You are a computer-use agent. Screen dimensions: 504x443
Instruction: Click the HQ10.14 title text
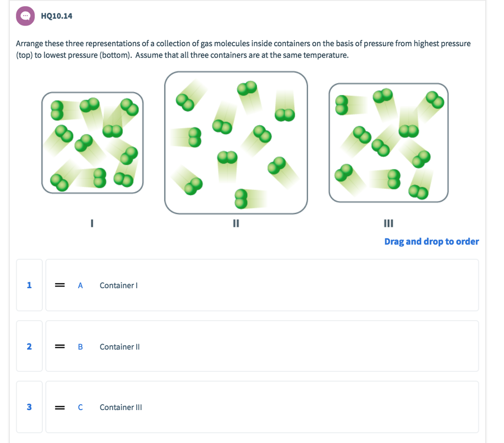57,16
